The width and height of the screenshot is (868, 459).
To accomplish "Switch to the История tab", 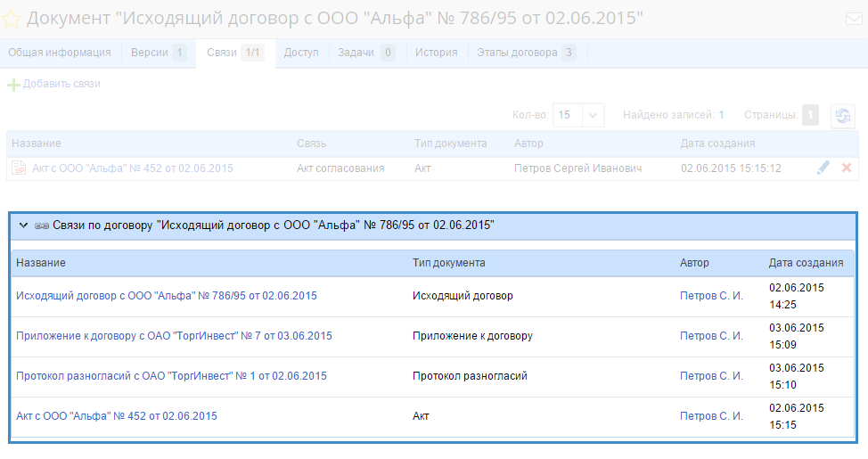I will [x=436, y=53].
